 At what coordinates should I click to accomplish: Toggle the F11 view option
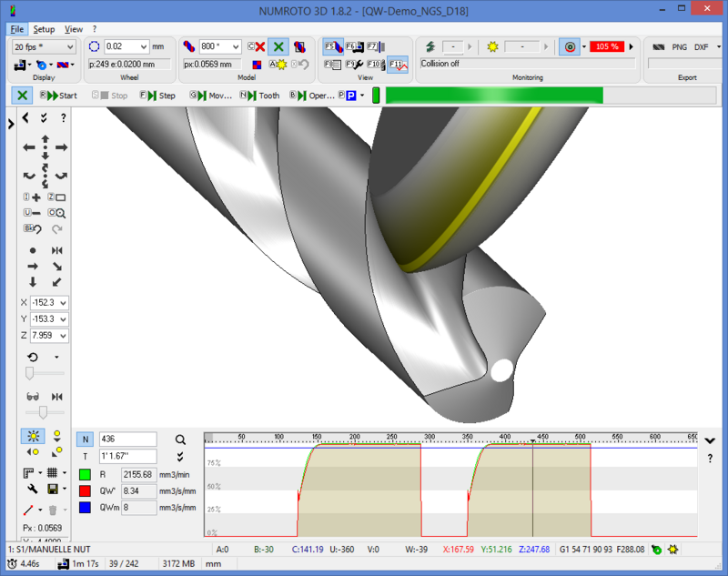(398, 65)
